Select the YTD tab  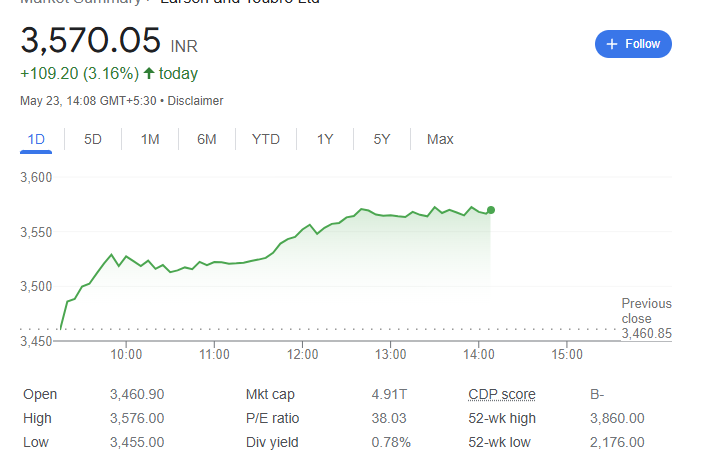point(266,139)
